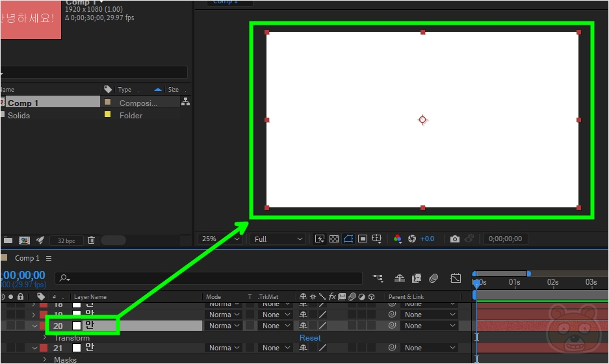Collapse layer 21 twirl-down arrow
Image resolution: width=609 pixels, height=364 pixels.
[x=34, y=348]
